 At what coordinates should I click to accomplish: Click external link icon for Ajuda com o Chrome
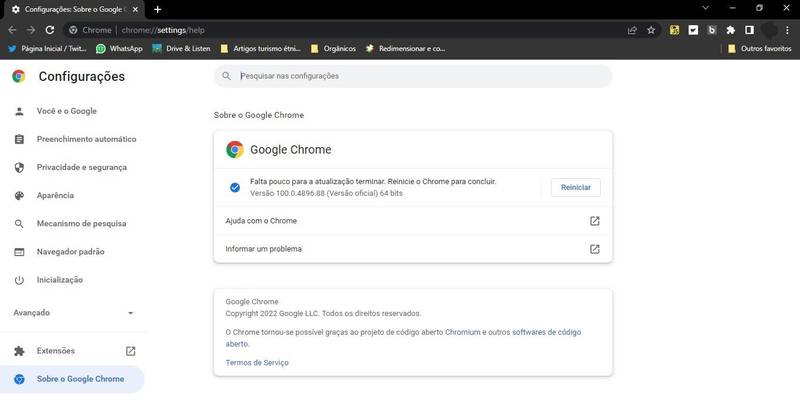594,220
